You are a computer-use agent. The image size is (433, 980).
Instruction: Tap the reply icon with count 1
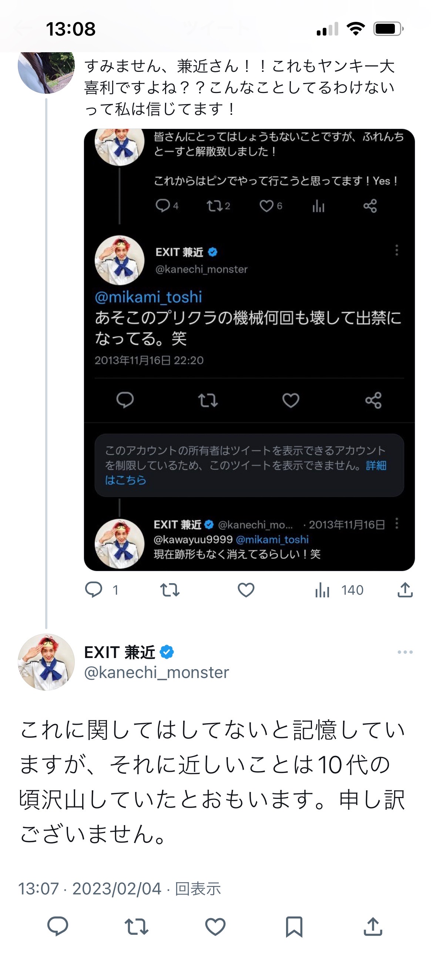pyautogui.click(x=94, y=590)
